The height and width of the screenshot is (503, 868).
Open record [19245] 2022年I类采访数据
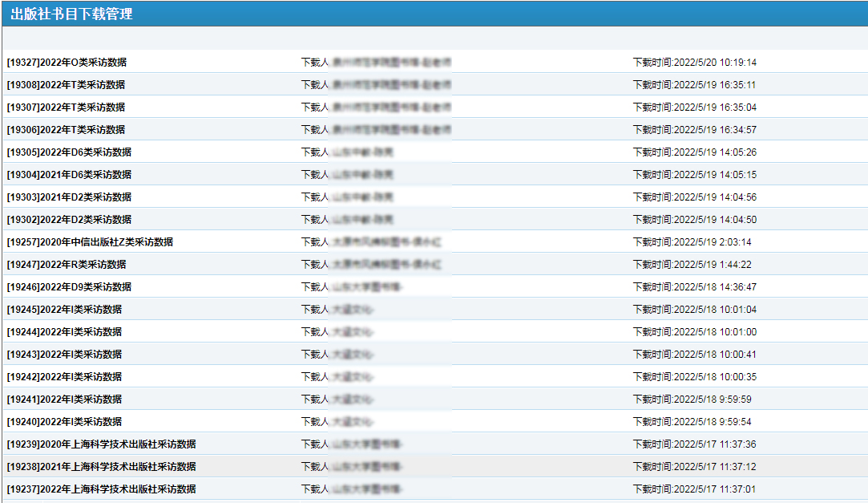pyautogui.click(x=64, y=310)
